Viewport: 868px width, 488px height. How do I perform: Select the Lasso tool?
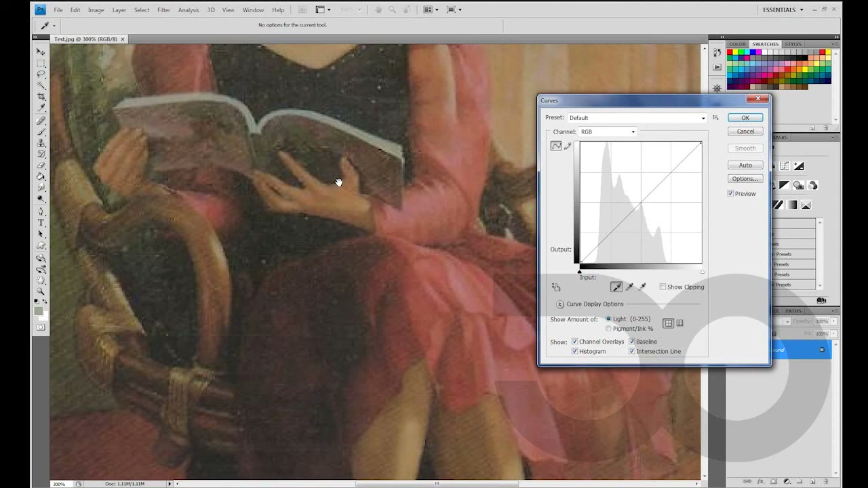click(x=41, y=75)
